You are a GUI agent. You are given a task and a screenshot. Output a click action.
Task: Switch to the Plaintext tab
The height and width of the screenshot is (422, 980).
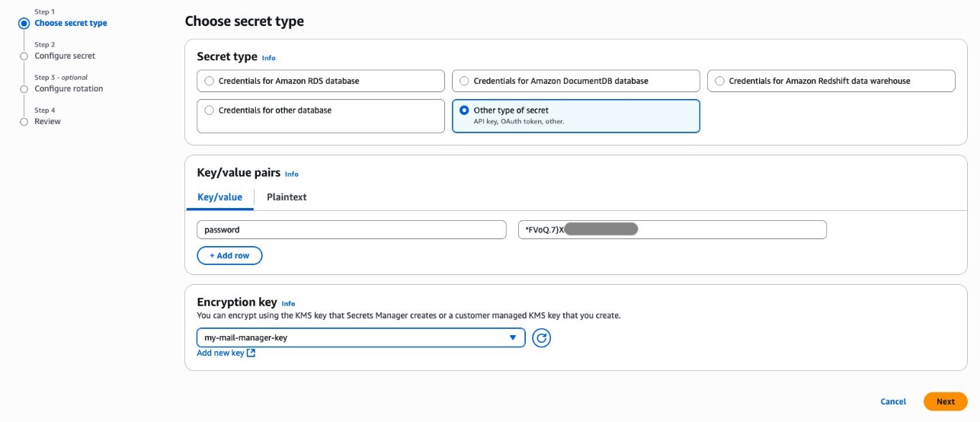click(x=287, y=197)
